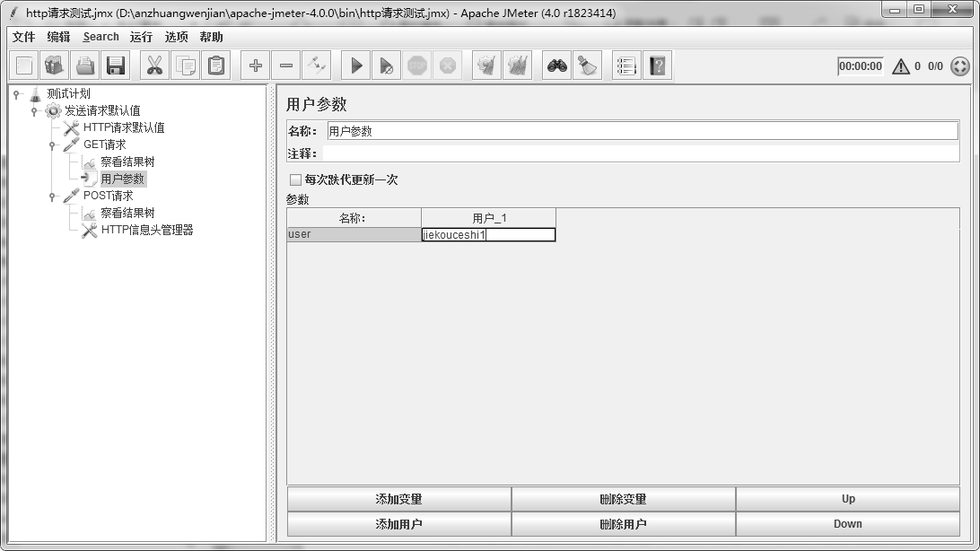
Task: Select HTTP信息头管理器 tree item
Action: 147,230
